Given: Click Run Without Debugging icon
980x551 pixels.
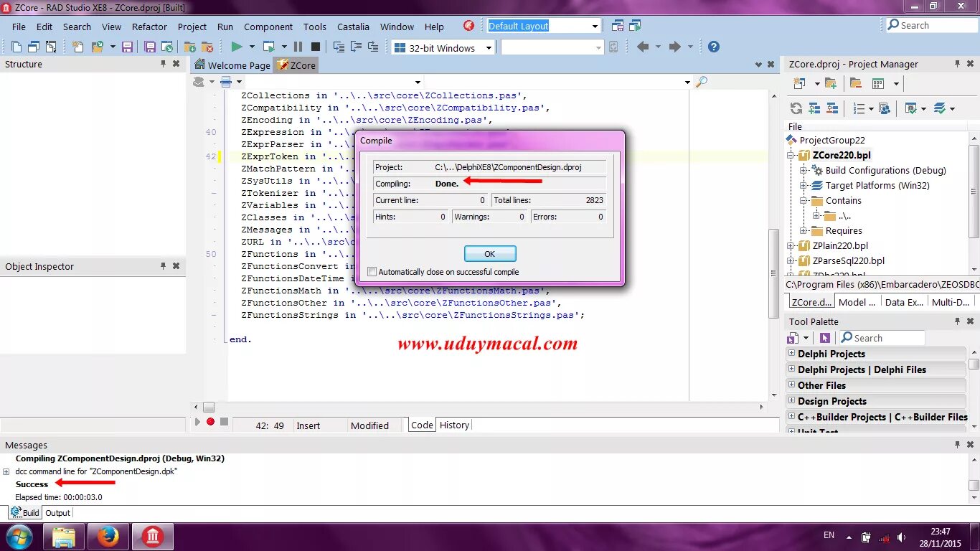Looking at the screenshot, I should [x=269, y=47].
